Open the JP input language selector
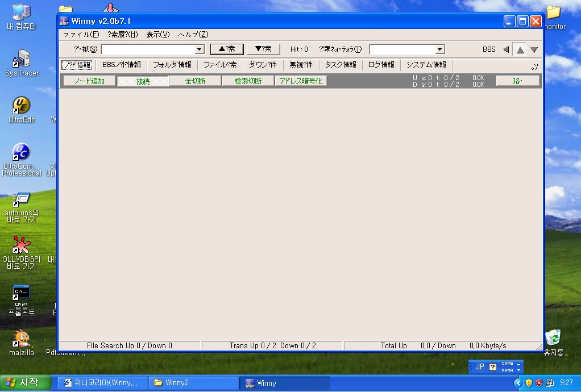This screenshot has height=392, width=581. coord(480,367)
